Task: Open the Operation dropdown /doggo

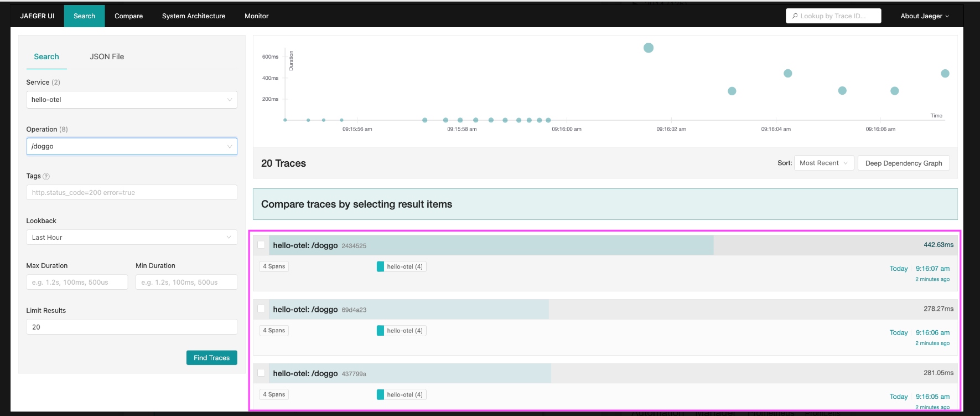Action: click(x=132, y=146)
